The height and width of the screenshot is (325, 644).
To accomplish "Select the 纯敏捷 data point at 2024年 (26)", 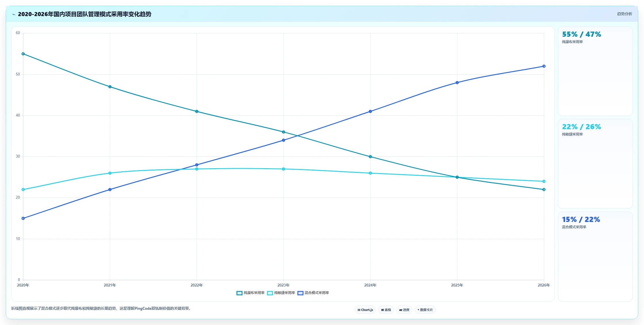I will click(x=370, y=173).
